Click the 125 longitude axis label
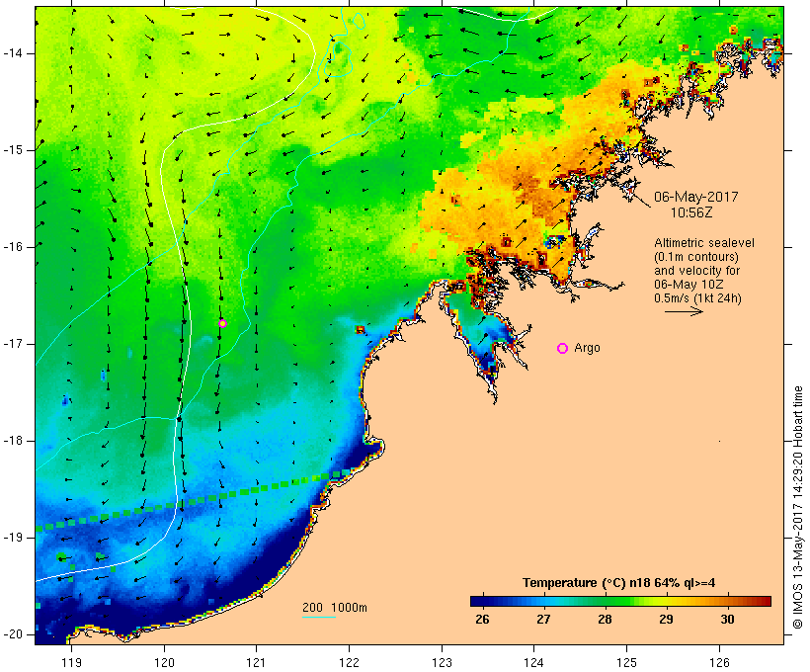Image resolution: width=810 pixels, height=672 pixels. 626,663
